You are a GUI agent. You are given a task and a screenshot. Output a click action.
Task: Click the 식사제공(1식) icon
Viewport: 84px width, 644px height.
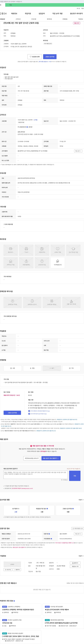pos(58,263)
